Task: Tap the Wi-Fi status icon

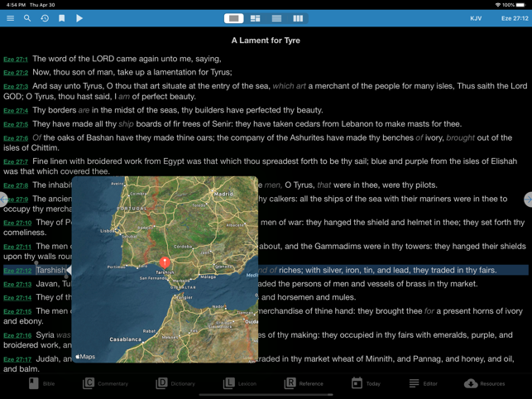Action: 498,5
